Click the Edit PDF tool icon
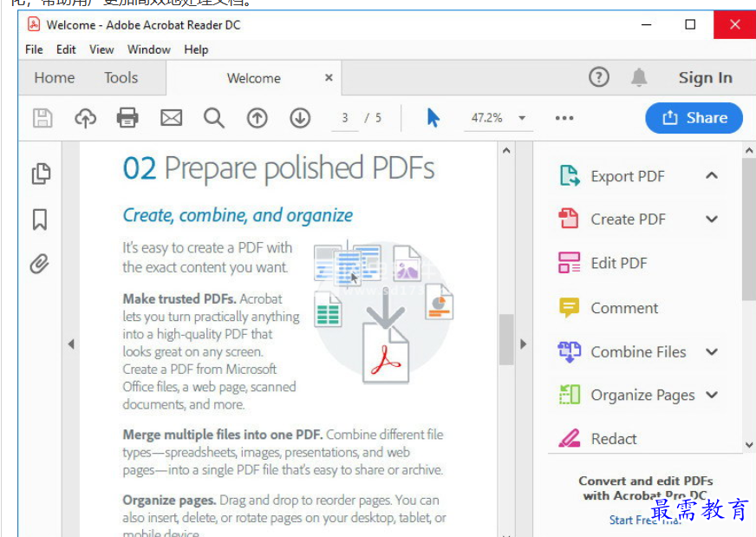Viewport: 756px width, 537px height. click(x=570, y=263)
